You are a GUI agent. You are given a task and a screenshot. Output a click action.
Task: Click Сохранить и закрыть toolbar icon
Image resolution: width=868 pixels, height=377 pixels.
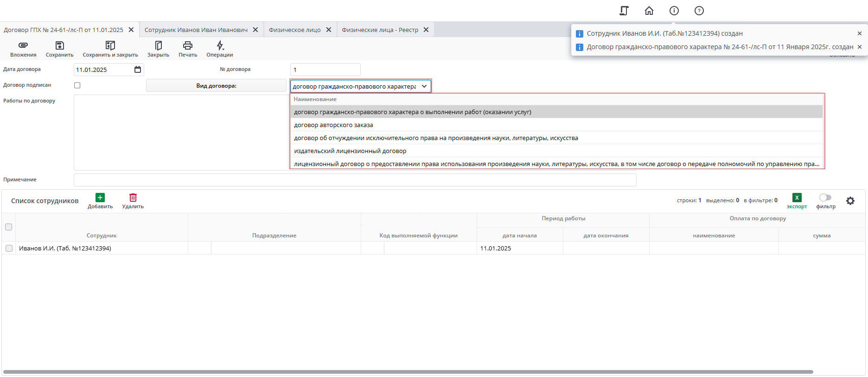pyautogui.click(x=110, y=45)
